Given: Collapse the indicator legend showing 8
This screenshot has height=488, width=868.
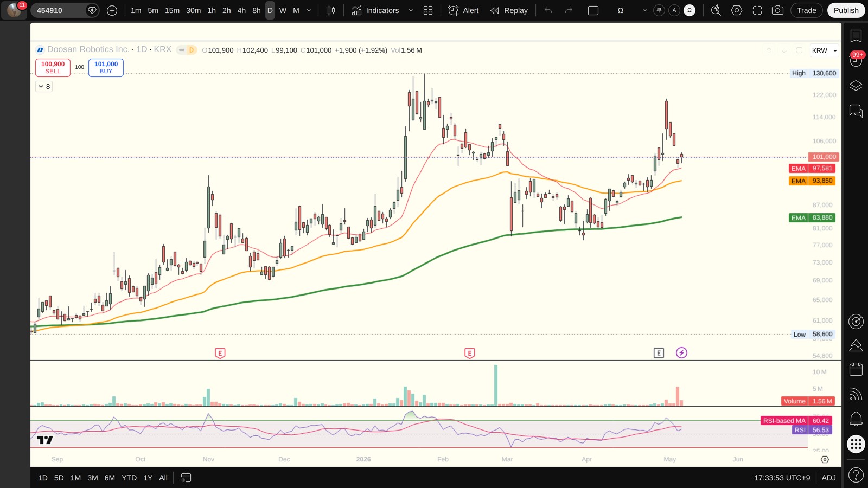Looking at the screenshot, I should click(x=44, y=86).
